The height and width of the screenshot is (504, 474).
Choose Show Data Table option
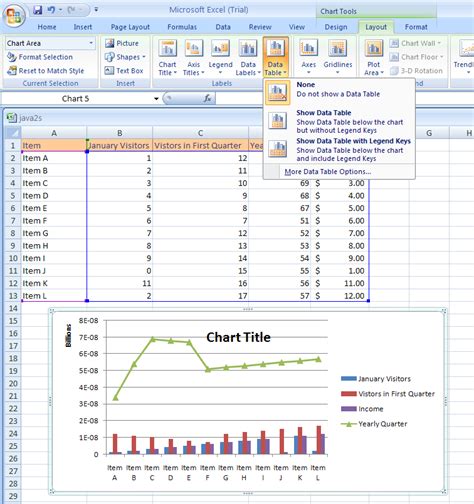tap(339, 121)
